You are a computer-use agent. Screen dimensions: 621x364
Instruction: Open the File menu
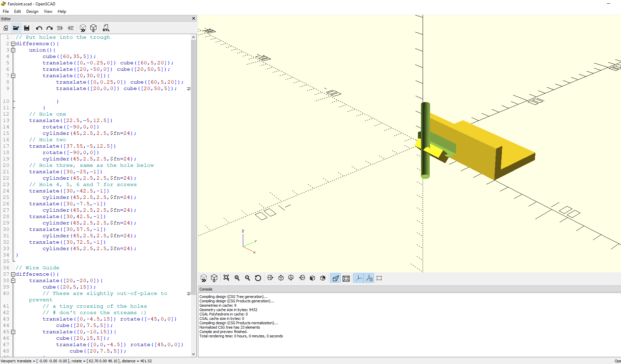[x=6, y=11]
